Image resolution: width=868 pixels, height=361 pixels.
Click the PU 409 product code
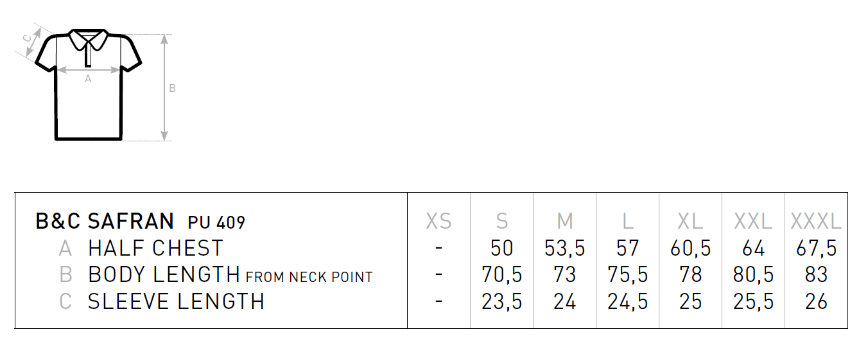pyautogui.click(x=217, y=223)
